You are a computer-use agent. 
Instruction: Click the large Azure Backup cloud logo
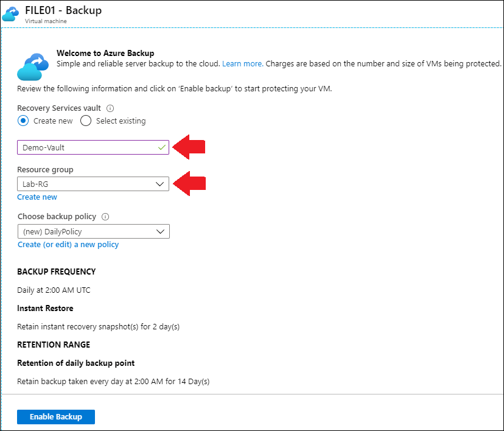point(33,67)
